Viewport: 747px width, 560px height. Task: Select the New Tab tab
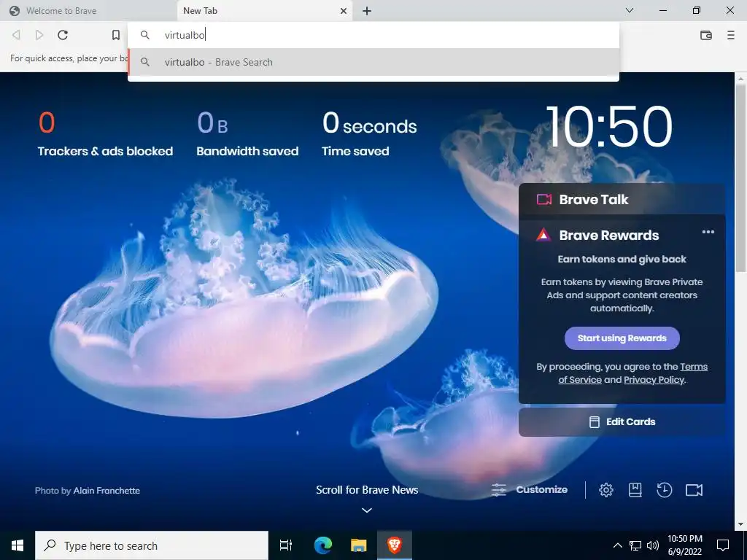264,10
